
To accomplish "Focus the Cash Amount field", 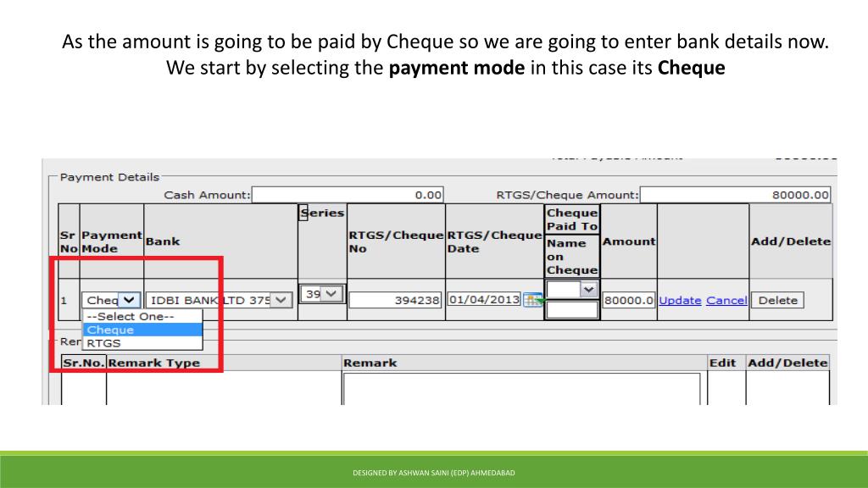I will [348, 195].
